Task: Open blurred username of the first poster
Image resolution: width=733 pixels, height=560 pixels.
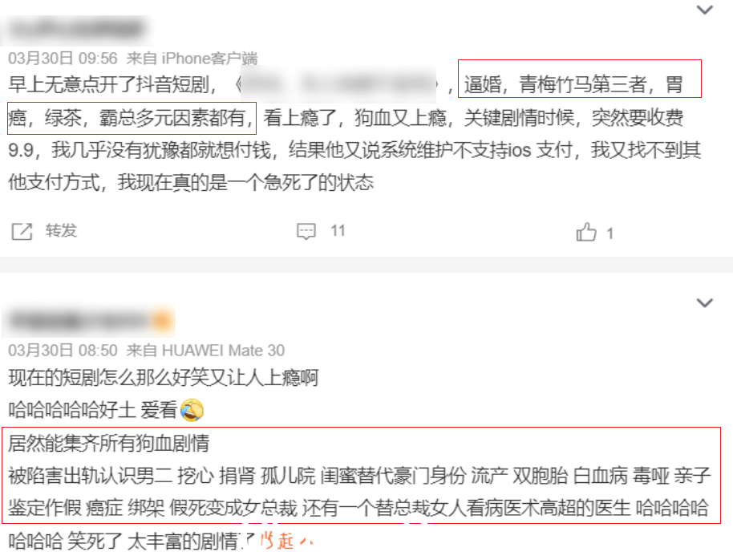Action: [78, 29]
